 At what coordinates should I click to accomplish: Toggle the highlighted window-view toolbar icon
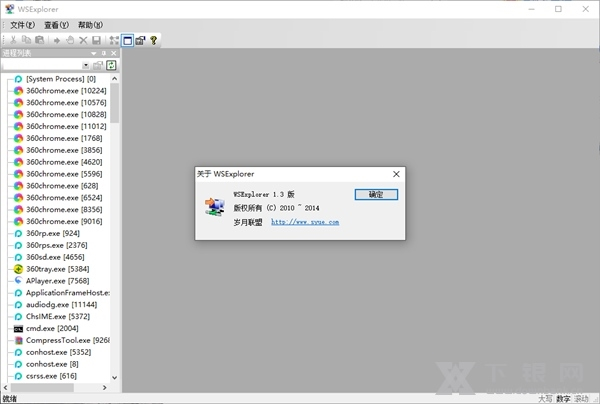tap(127, 40)
